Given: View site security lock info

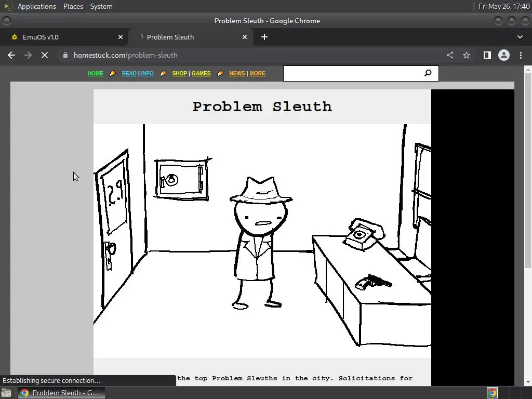Looking at the screenshot, I should (x=65, y=55).
